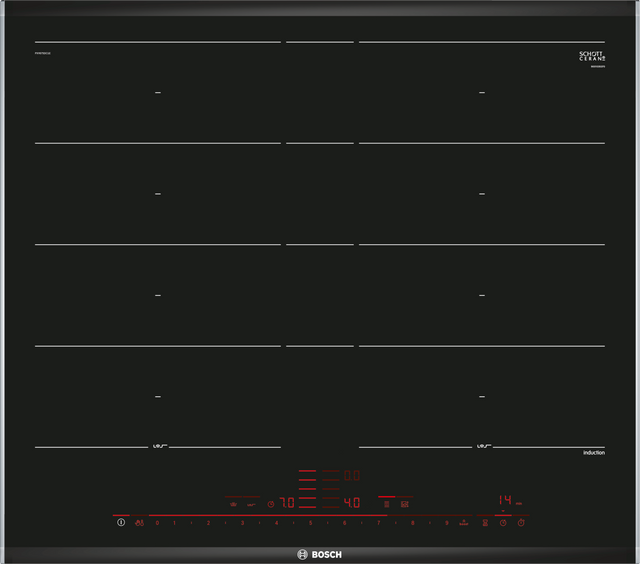Tap the Schott Ceran logo

click(x=592, y=57)
